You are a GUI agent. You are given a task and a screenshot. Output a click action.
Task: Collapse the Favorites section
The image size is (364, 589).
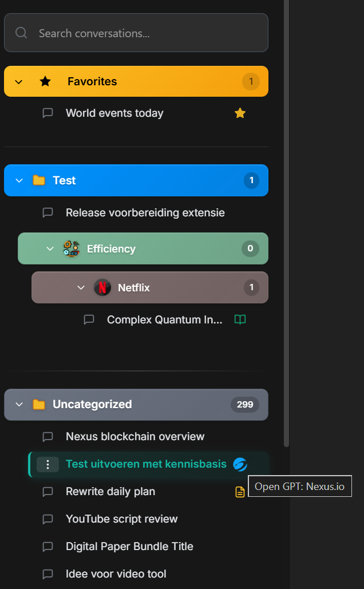point(18,81)
